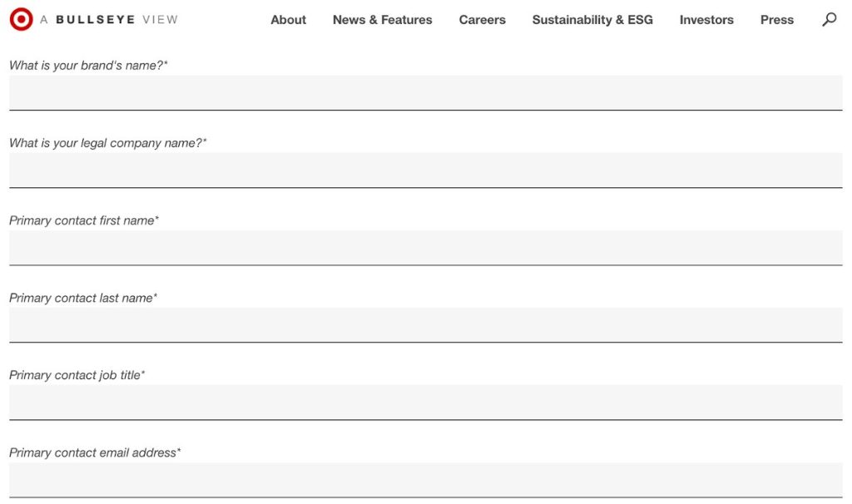This screenshot has width=852, height=504.
Task: Go to News & Features
Action: click(x=382, y=20)
